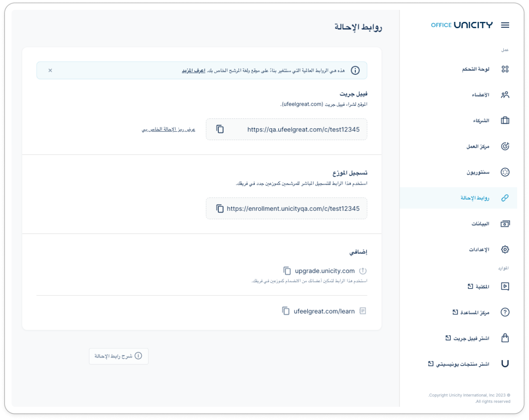
Task: Dismiss the info banner with the X
Action: tap(50, 70)
